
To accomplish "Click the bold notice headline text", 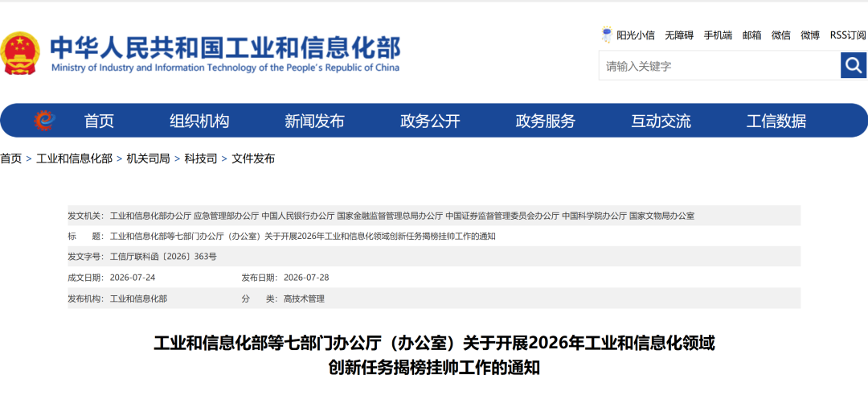I will click(x=434, y=355).
